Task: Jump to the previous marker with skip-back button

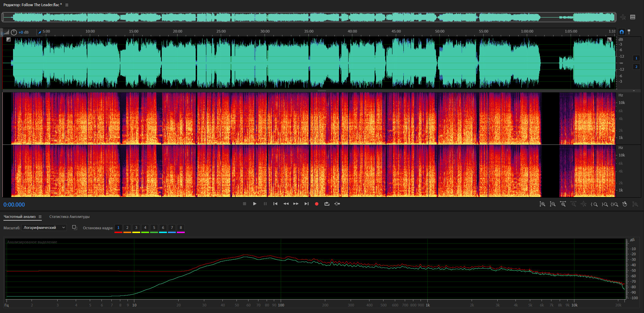Action: (275, 204)
